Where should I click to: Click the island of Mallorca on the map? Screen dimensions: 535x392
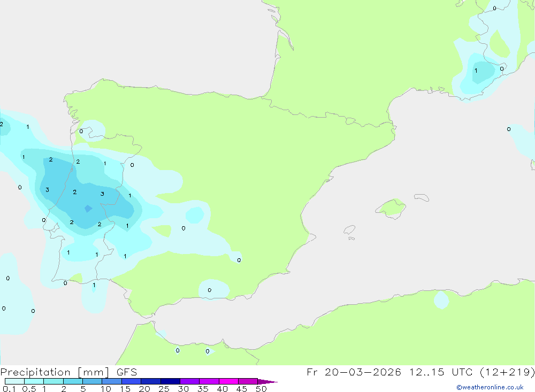coord(392,208)
